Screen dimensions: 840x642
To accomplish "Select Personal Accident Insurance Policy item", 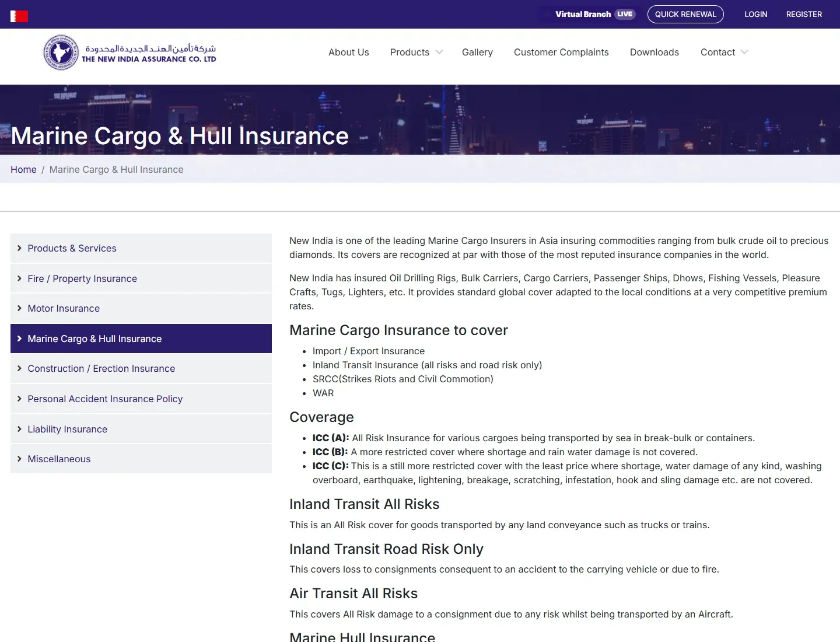I will (x=141, y=399).
